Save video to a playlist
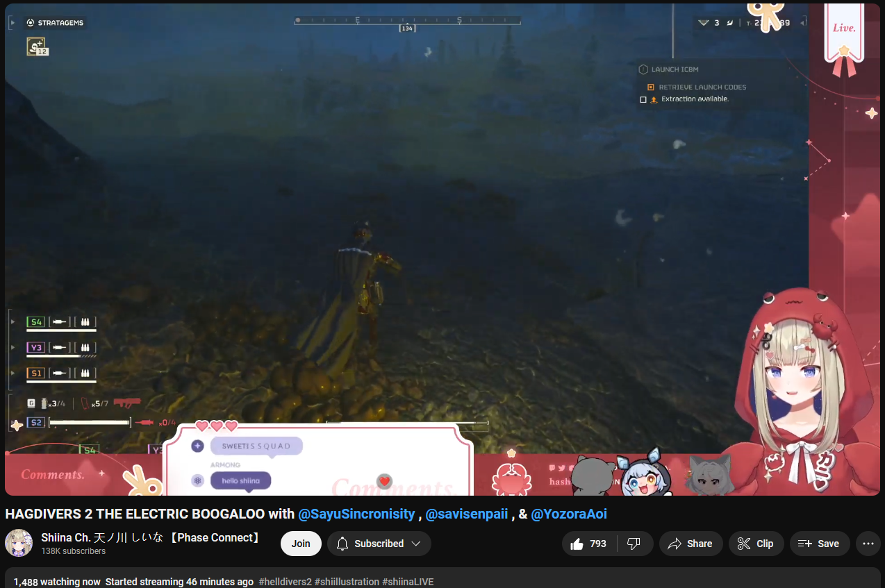The image size is (885, 588). [x=820, y=544]
